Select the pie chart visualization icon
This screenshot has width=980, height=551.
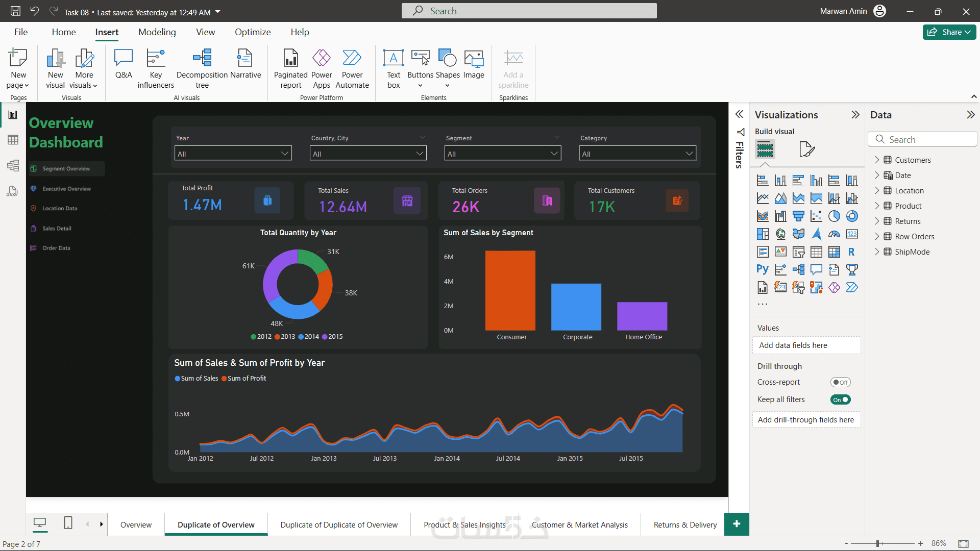(x=834, y=216)
